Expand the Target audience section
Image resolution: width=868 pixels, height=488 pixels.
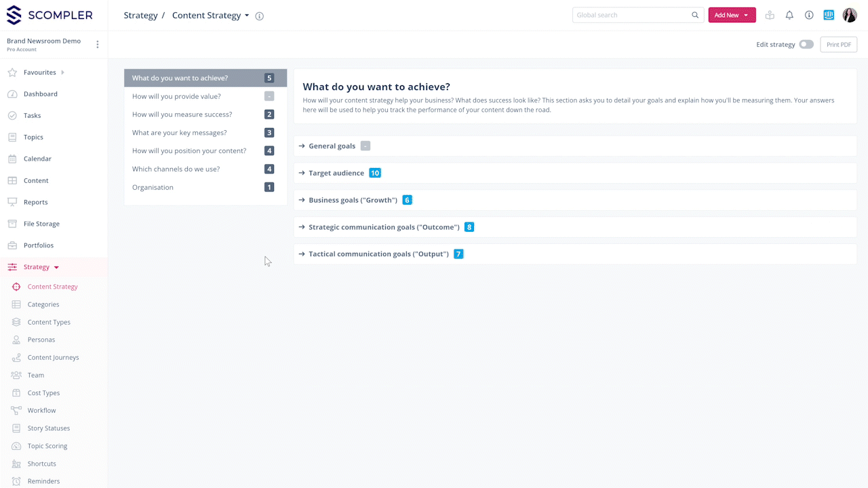pos(336,173)
